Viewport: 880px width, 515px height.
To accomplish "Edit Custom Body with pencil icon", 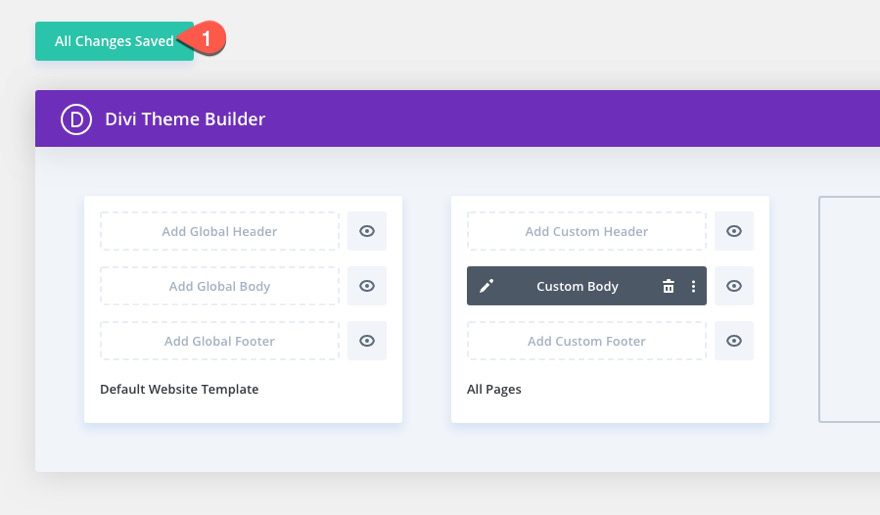I will click(x=487, y=286).
